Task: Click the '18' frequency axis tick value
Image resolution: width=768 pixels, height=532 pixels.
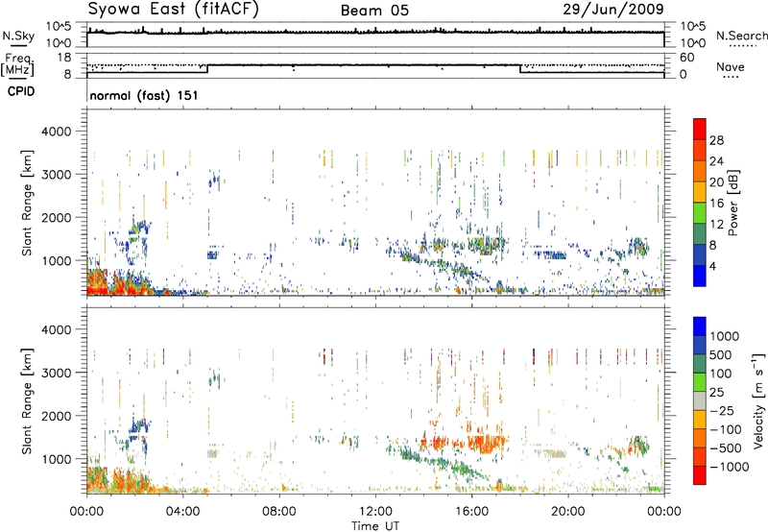Action: click(64, 58)
